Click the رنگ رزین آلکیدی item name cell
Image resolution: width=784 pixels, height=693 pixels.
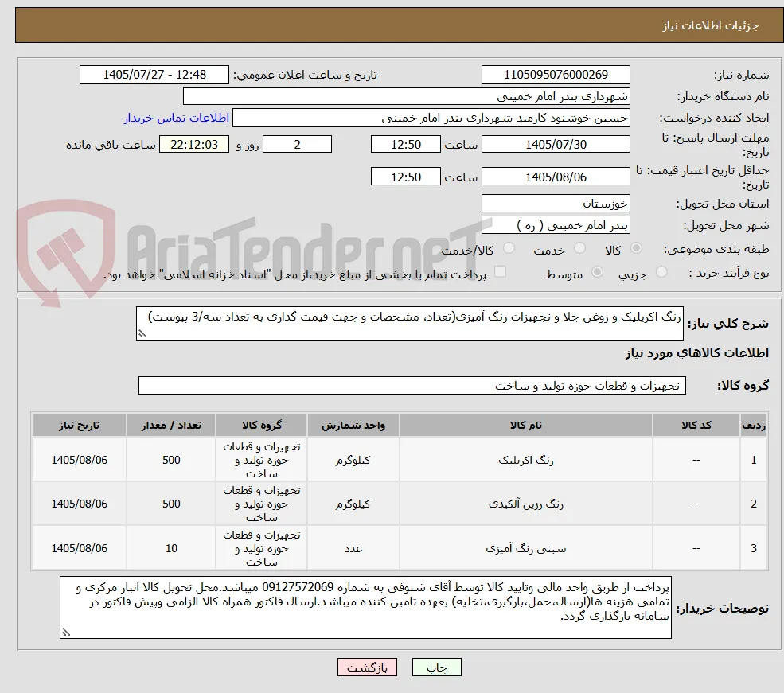[x=525, y=504]
